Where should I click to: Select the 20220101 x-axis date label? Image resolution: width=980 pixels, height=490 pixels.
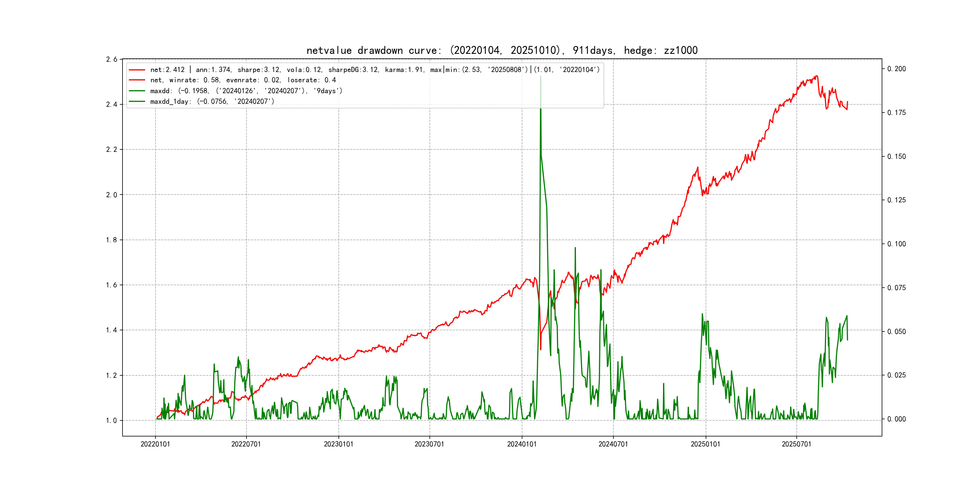pyautogui.click(x=155, y=444)
